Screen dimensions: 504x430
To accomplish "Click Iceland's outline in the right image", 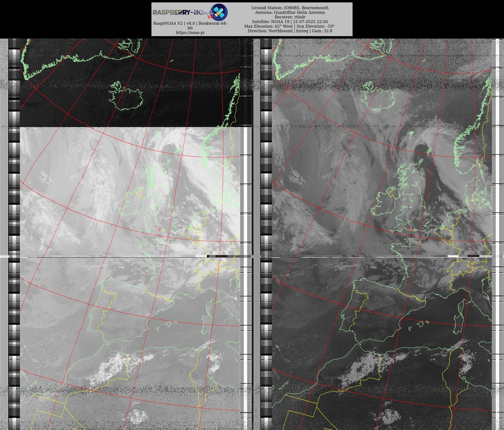I will tap(378, 96).
